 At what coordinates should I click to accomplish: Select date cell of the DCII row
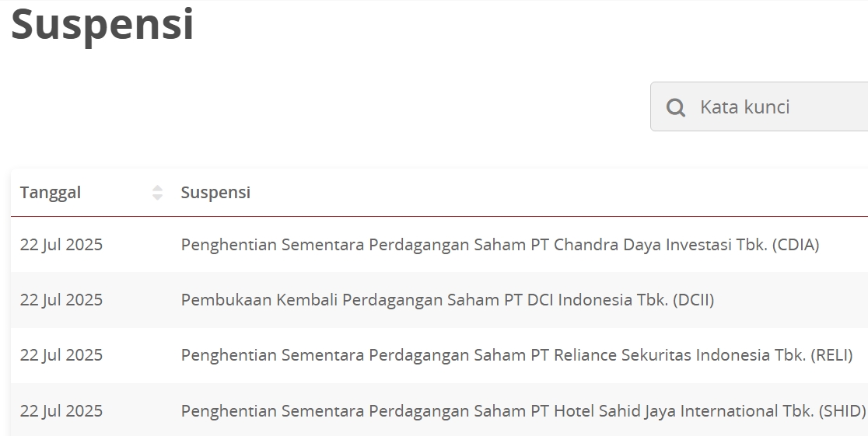(61, 300)
